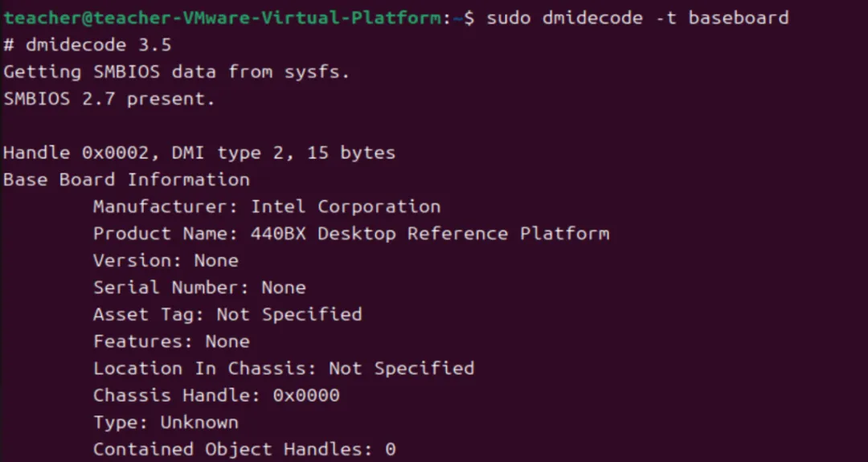Viewport: 868px width, 462px height.
Task: Click the 'Type: Unknown' line
Action: [166, 423]
